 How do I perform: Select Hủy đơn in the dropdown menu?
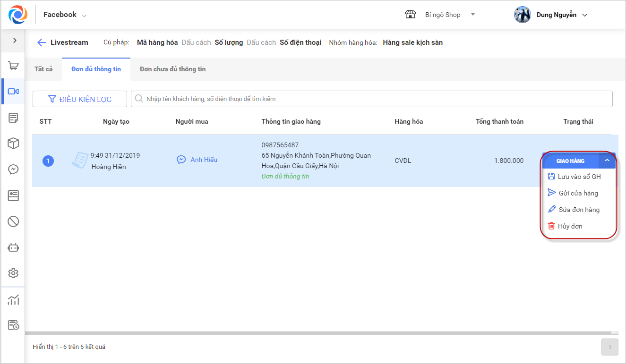[570, 226]
